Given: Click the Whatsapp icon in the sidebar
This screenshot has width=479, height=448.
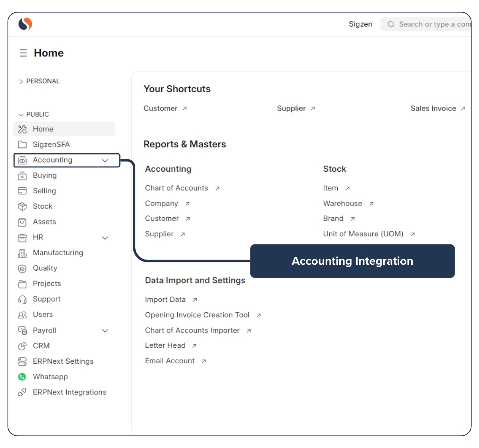Looking at the screenshot, I should [22, 377].
